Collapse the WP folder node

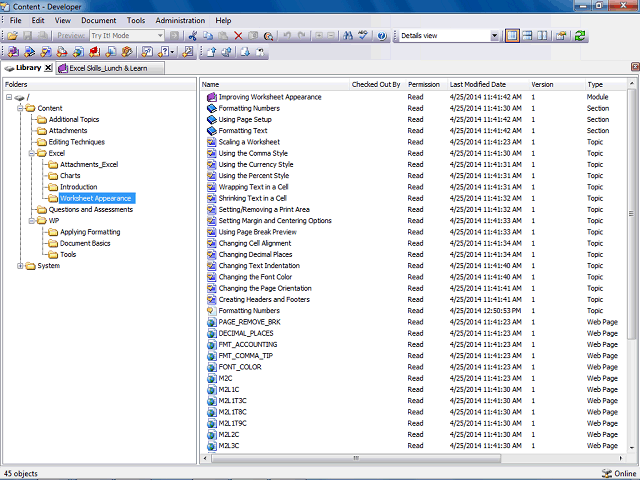coord(31,221)
